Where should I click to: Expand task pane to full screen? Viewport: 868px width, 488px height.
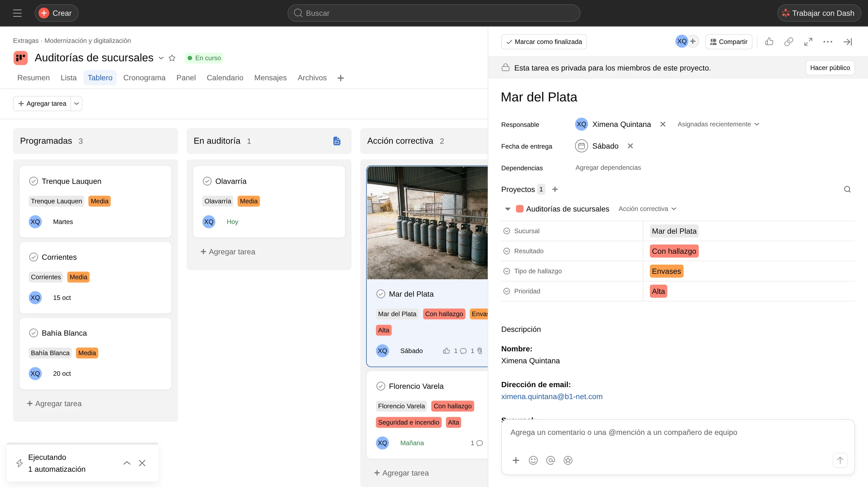tap(808, 42)
